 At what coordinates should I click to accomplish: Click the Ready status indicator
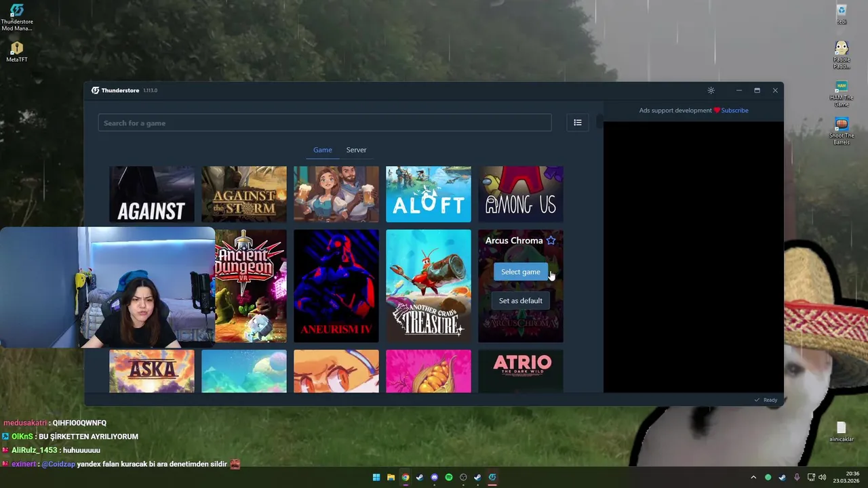point(766,400)
